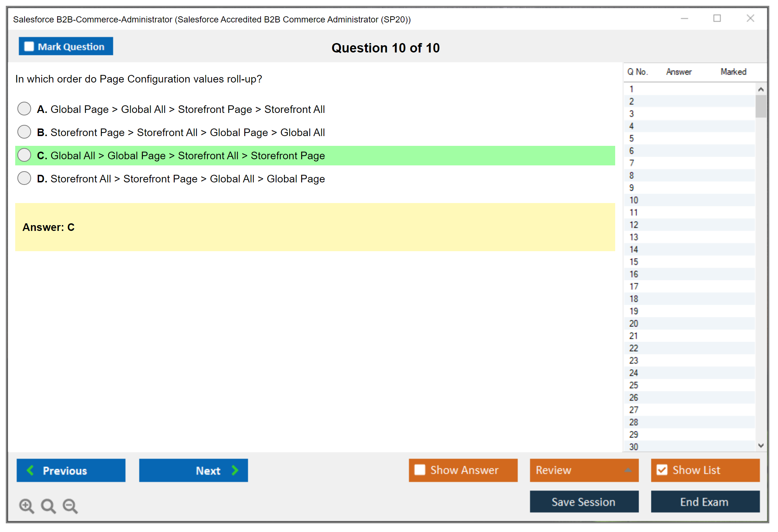Click the zoom out magnifier icon
778x532 pixels.
70,506
